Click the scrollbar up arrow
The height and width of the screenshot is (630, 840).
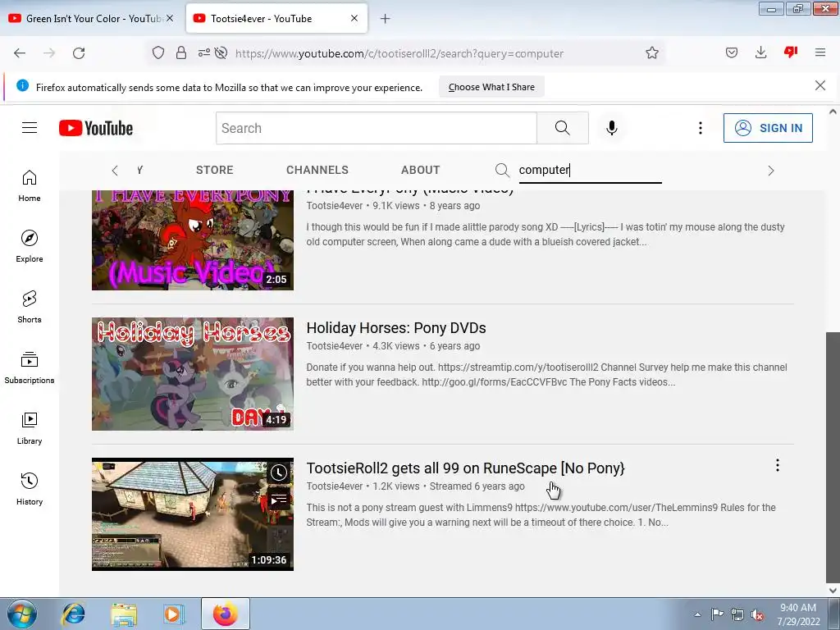tap(833, 112)
